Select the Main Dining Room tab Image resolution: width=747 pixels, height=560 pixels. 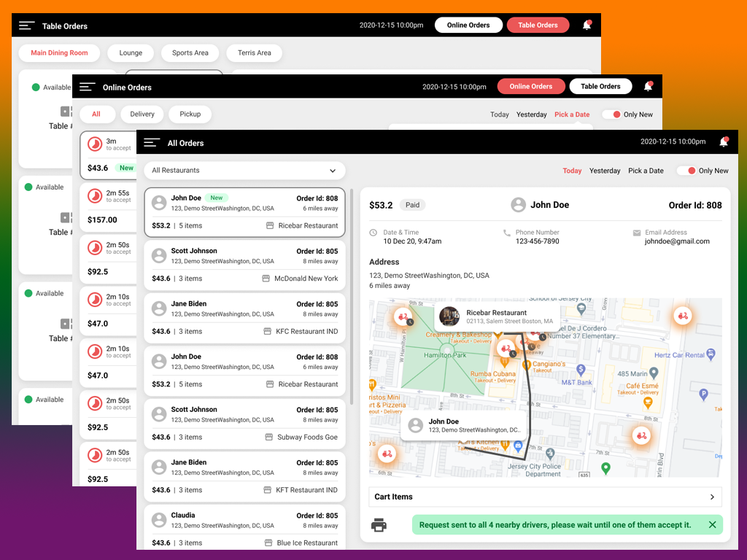coord(59,52)
